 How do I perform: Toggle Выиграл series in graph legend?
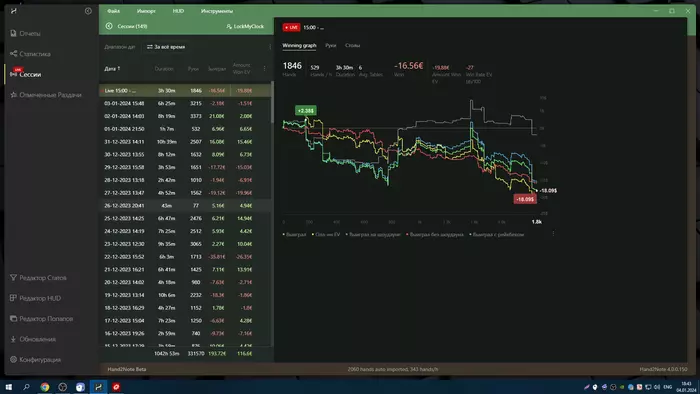point(294,234)
